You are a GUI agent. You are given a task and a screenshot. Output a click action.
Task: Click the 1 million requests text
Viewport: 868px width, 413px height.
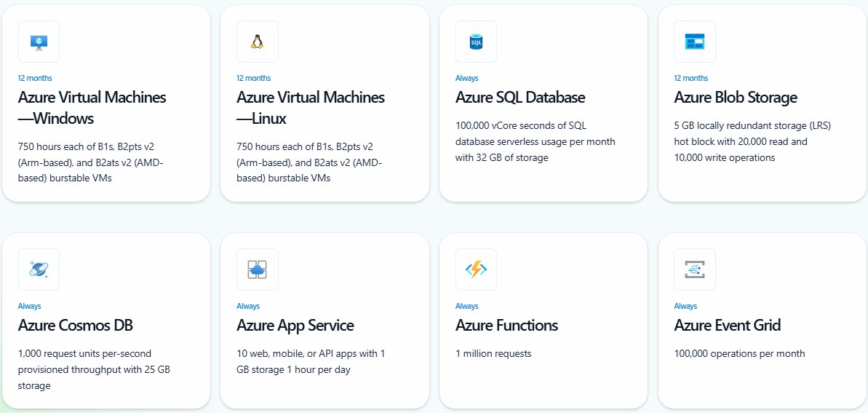click(x=493, y=354)
